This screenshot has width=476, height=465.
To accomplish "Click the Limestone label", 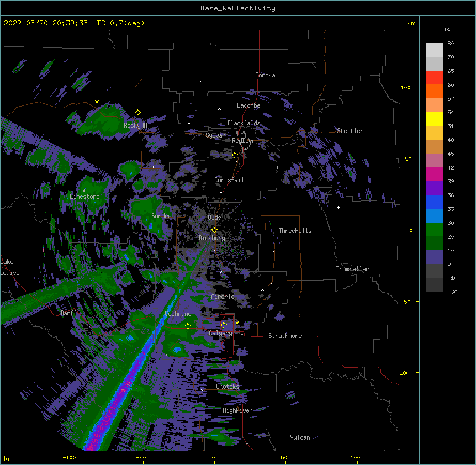I will tap(84, 197).
